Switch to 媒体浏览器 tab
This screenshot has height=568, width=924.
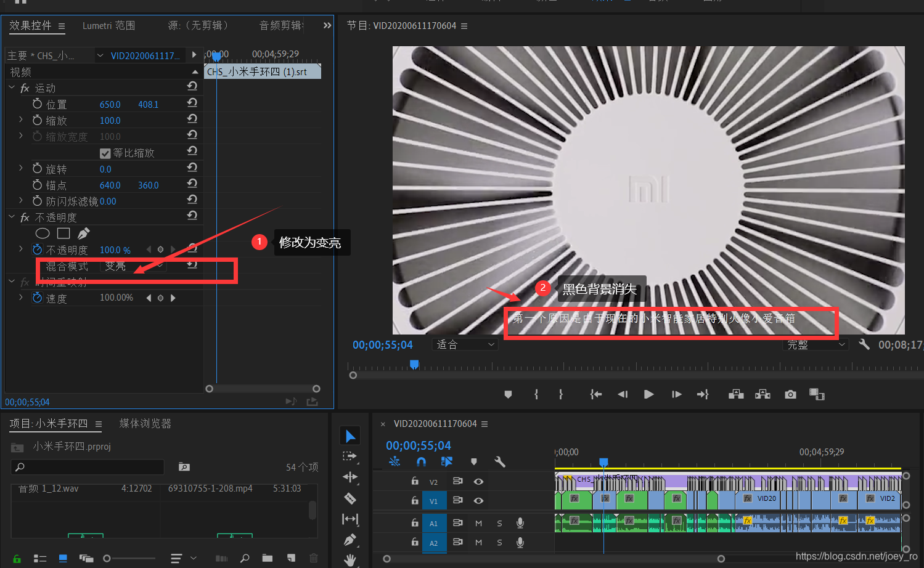click(145, 423)
